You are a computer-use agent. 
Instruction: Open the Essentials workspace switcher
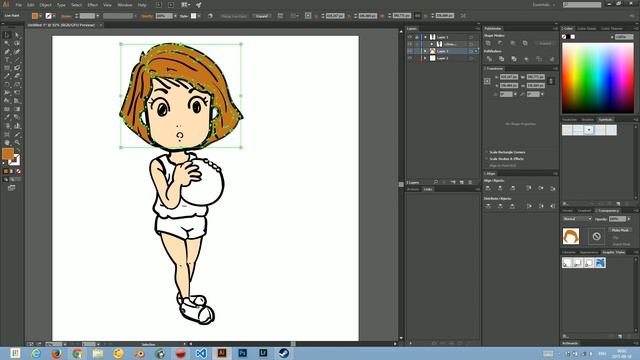544,5
